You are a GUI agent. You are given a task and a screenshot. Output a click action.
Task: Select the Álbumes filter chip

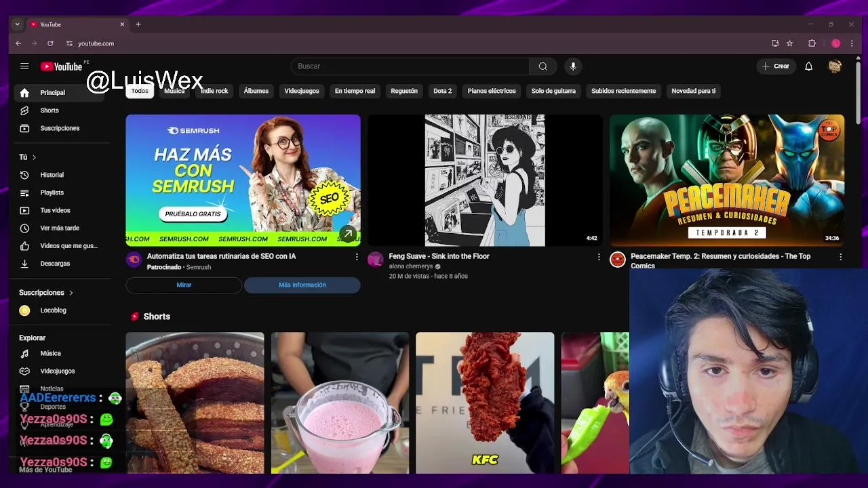(256, 91)
